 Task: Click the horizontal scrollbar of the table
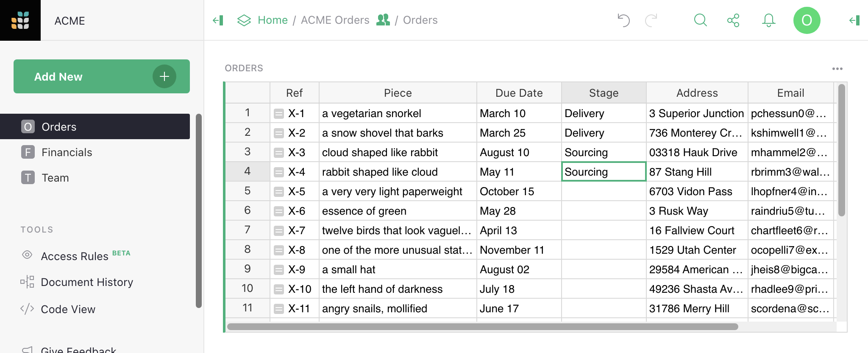point(482,327)
